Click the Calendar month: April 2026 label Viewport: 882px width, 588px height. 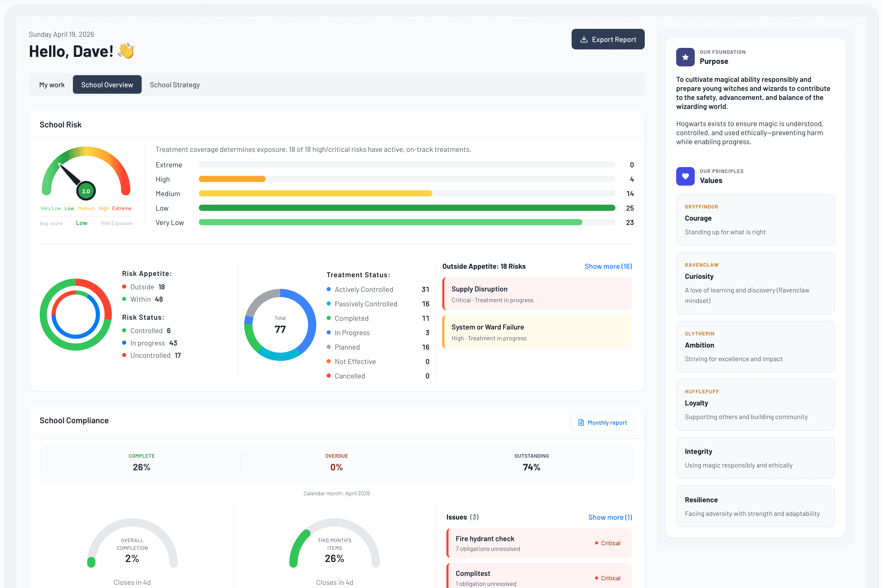click(x=336, y=494)
